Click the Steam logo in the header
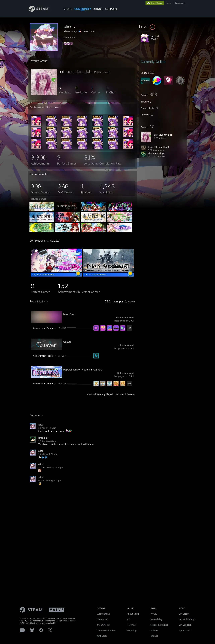Viewport: 215px width, 644px height. click(39, 9)
